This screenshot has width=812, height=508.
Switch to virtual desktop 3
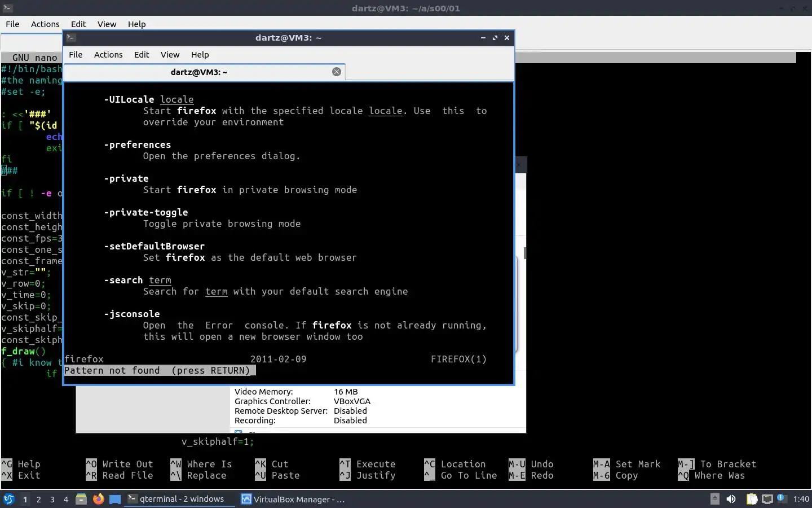52,499
